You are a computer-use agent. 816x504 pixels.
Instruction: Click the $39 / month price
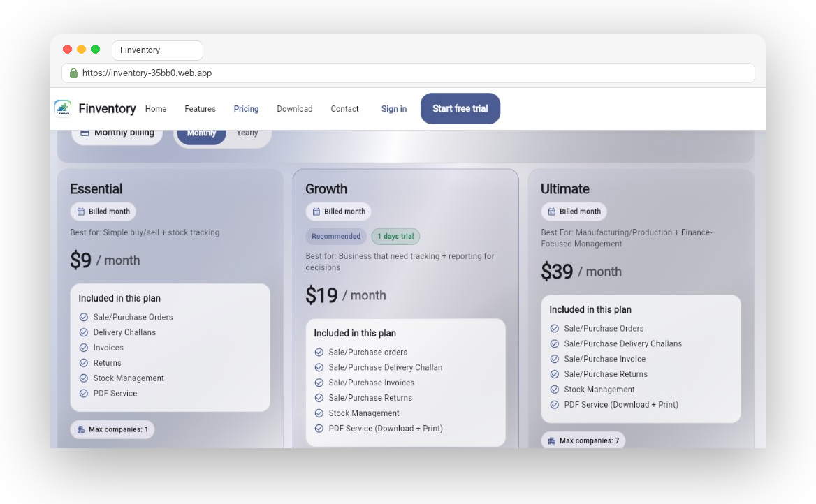tap(581, 272)
